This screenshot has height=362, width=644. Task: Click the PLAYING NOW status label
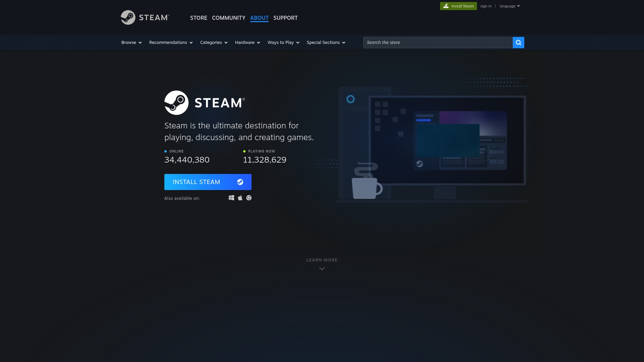[x=262, y=151]
